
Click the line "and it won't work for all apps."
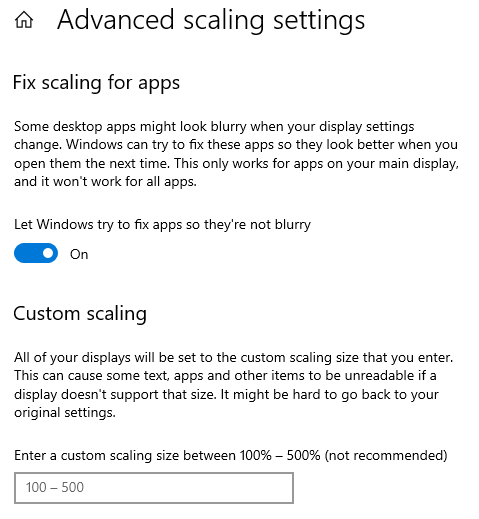pyautogui.click(x=105, y=182)
